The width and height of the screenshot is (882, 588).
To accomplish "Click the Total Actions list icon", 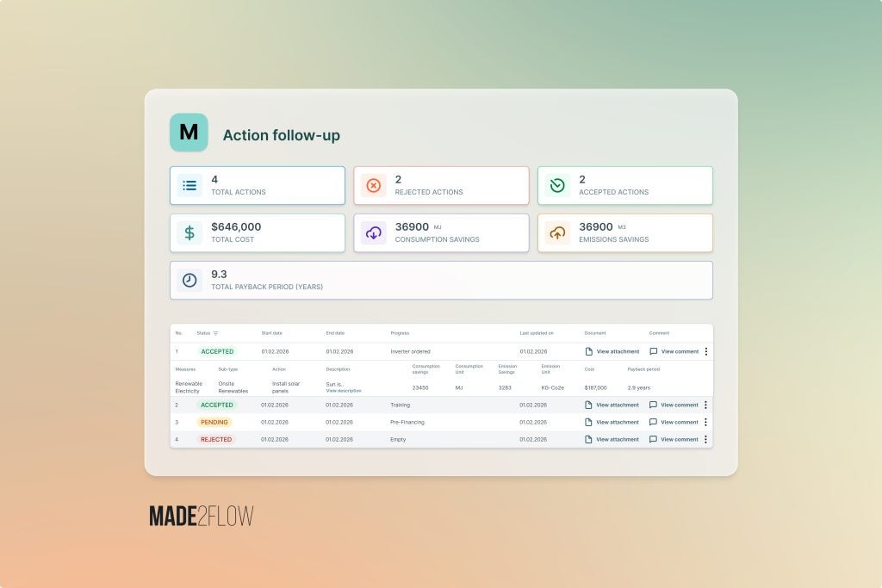I will (x=189, y=185).
